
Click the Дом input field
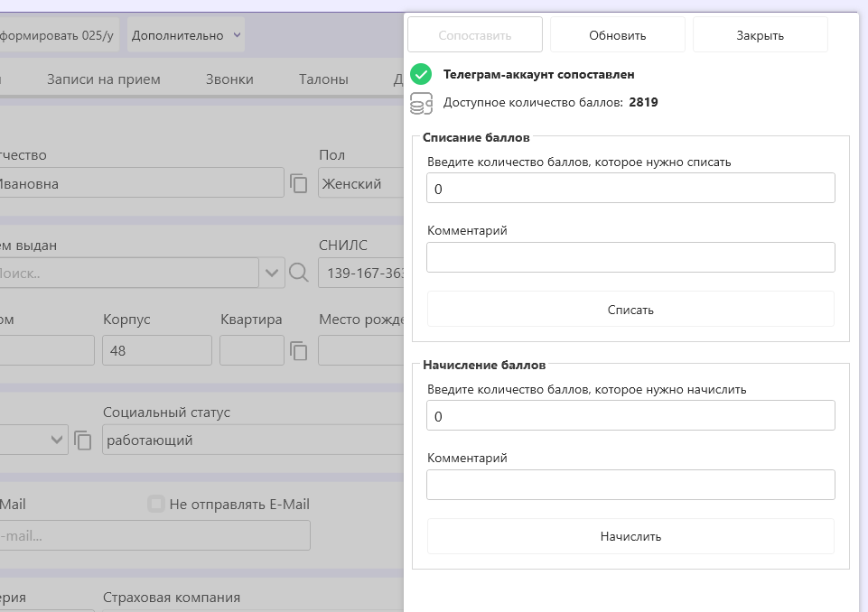tap(47, 350)
